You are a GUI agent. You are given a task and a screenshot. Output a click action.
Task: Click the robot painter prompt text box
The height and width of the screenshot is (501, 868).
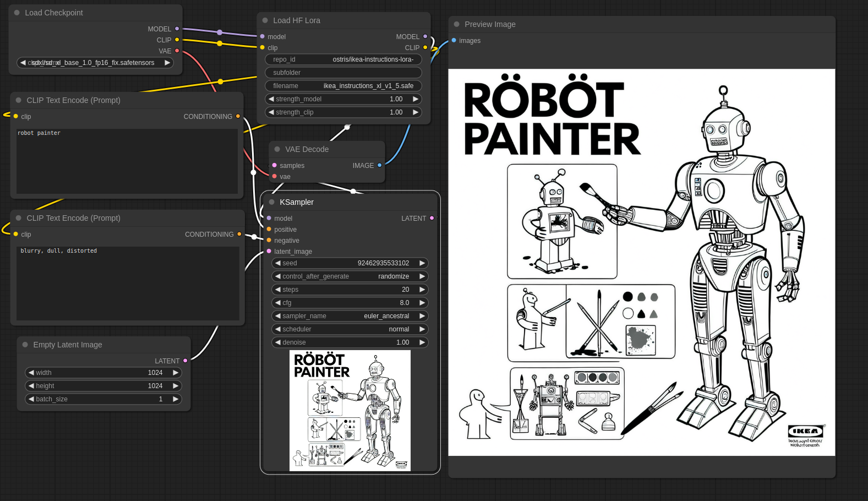(127, 161)
